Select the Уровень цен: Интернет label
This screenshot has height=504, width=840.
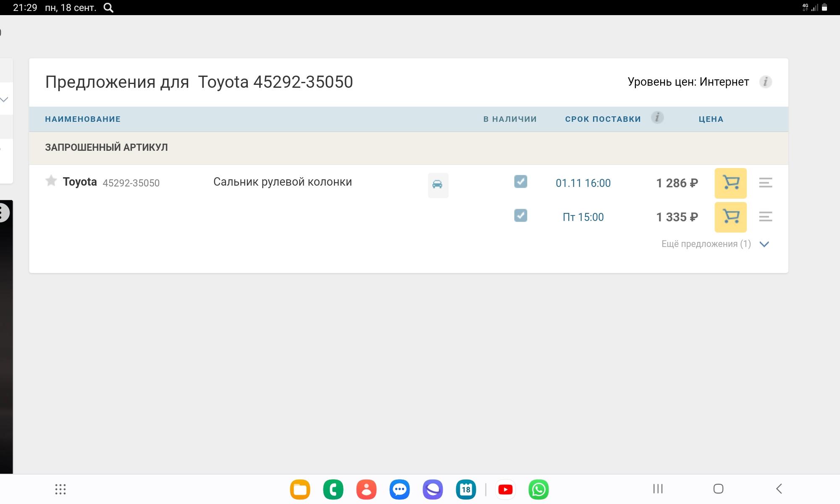pos(688,82)
